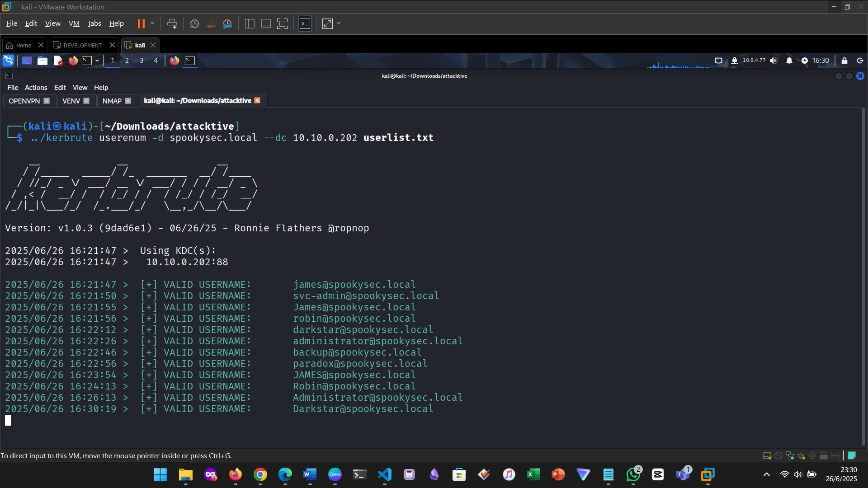Open WhatsApp from the Windows taskbar
Screen dimensions: 868x488
pos(633,475)
